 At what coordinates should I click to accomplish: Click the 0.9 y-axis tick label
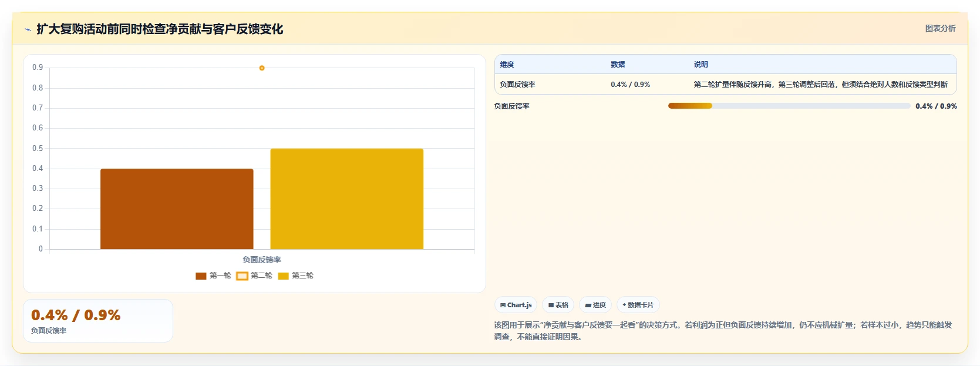[38, 68]
